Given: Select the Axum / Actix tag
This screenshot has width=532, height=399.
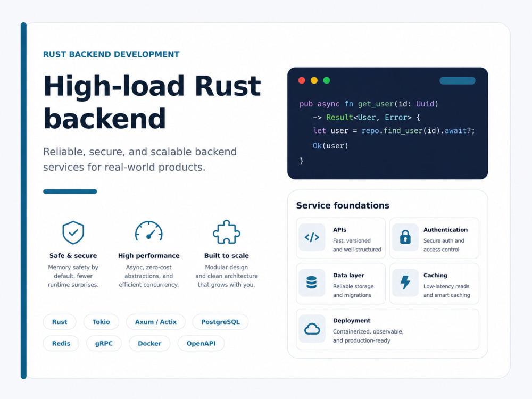Looking at the screenshot, I should pyautogui.click(x=156, y=322).
